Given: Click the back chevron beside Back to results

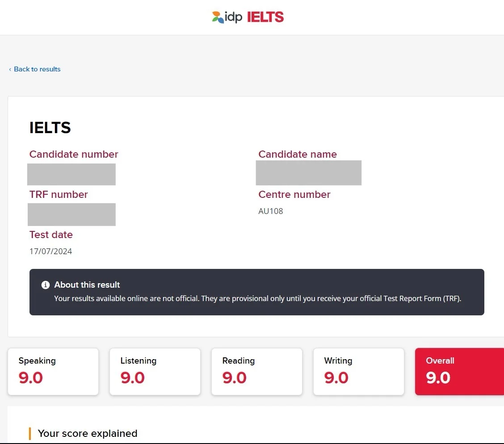Looking at the screenshot, I should [x=10, y=69].
